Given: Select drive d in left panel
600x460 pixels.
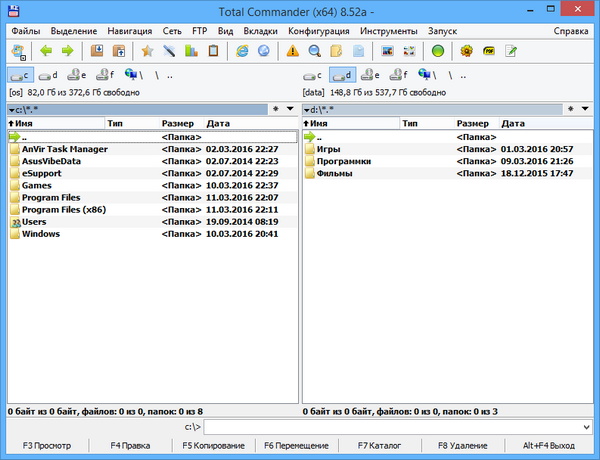Looking at the screenshot, I should pos(47,74).
